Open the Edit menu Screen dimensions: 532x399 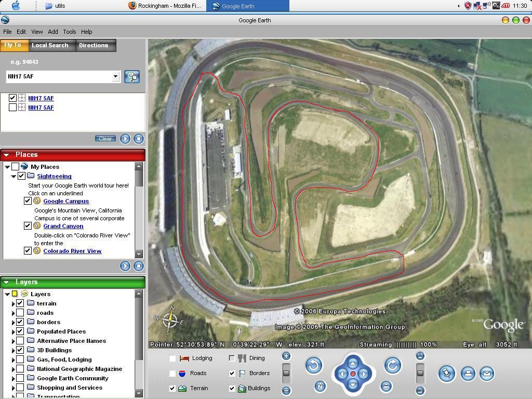point(21,32)
